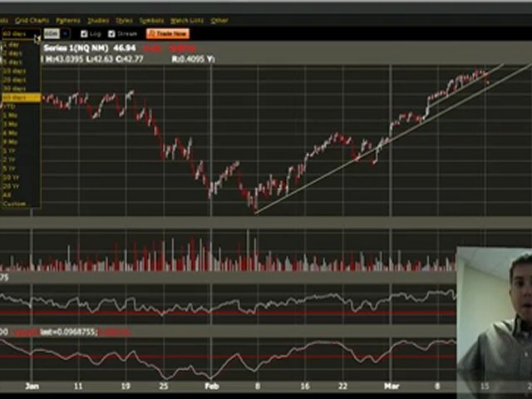Select 2 days from the range list
The image size is (532, 399).
pos(21,53)
